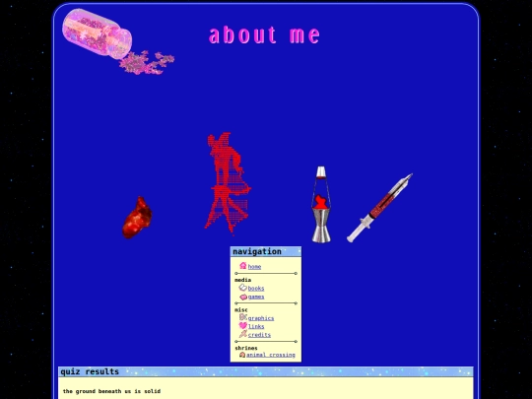Click the scissors icon beside graphics
Screen dimensions: 532x399
point(243,317)
